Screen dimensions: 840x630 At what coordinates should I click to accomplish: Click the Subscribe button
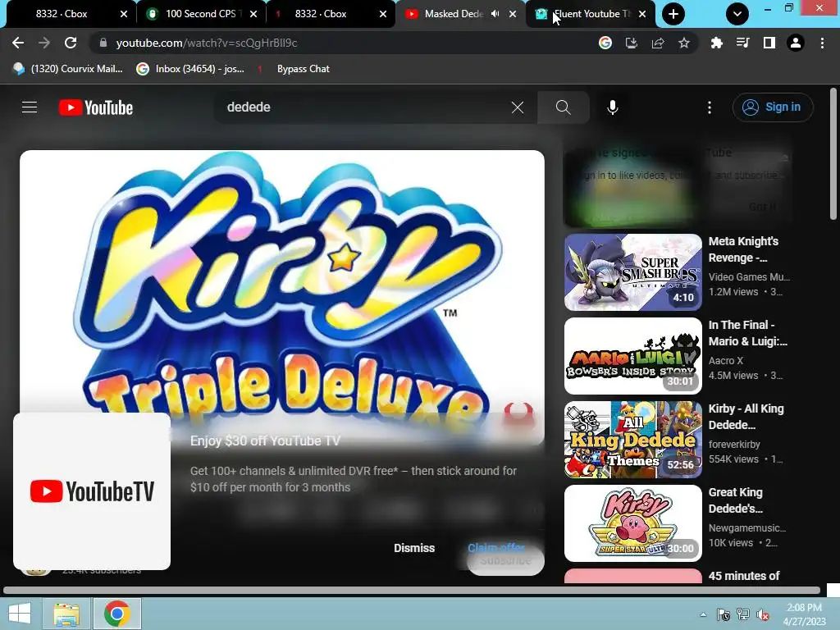tap(505, 561)
